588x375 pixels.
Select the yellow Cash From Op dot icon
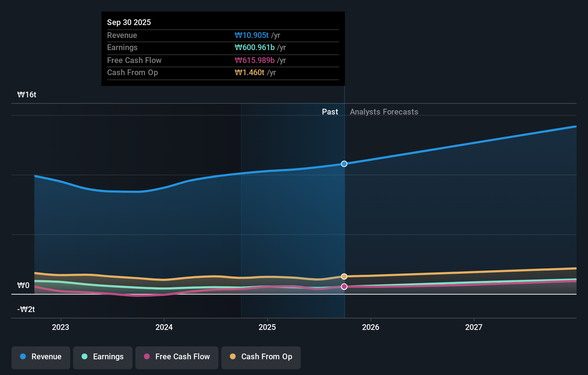click(x=233, y=356)
